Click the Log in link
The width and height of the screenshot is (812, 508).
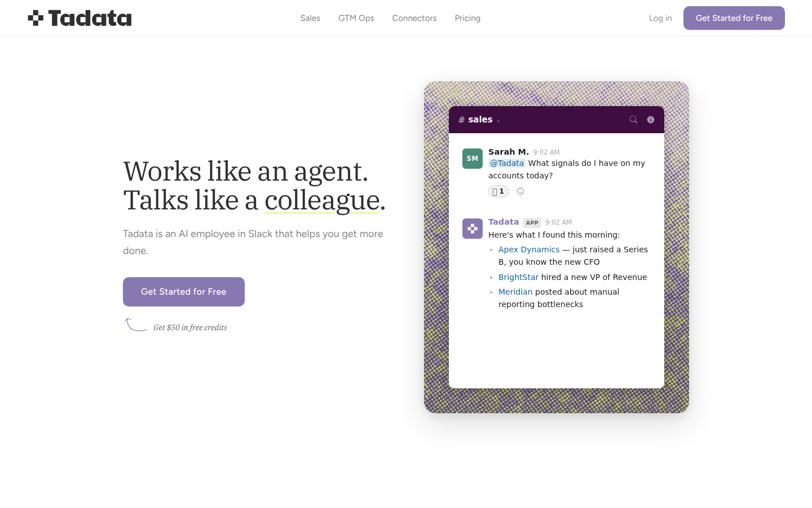click(x=660, y=18)
